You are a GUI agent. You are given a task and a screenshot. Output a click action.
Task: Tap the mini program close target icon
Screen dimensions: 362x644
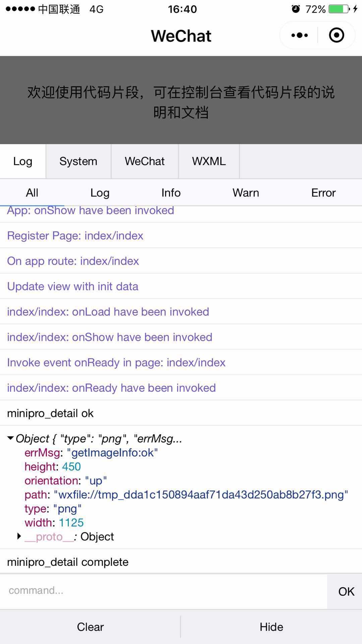pyautogui.click(x=337, y=35)
